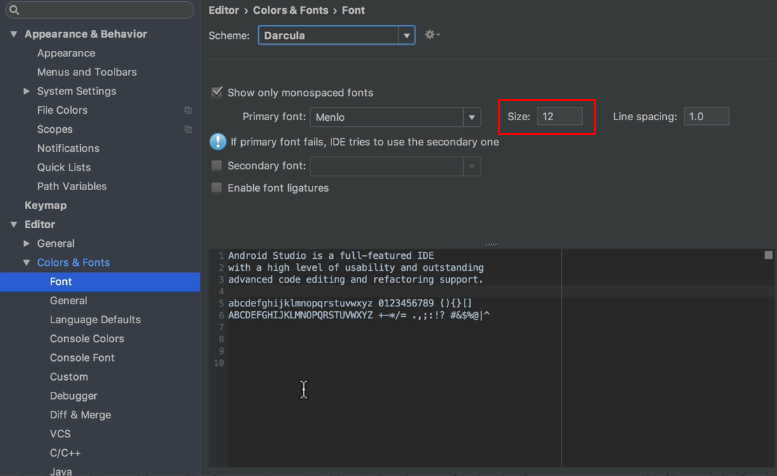This screenshot has width=777, height=476.
Task: Collapse the Editor section arrow
Action: (14, 224)
